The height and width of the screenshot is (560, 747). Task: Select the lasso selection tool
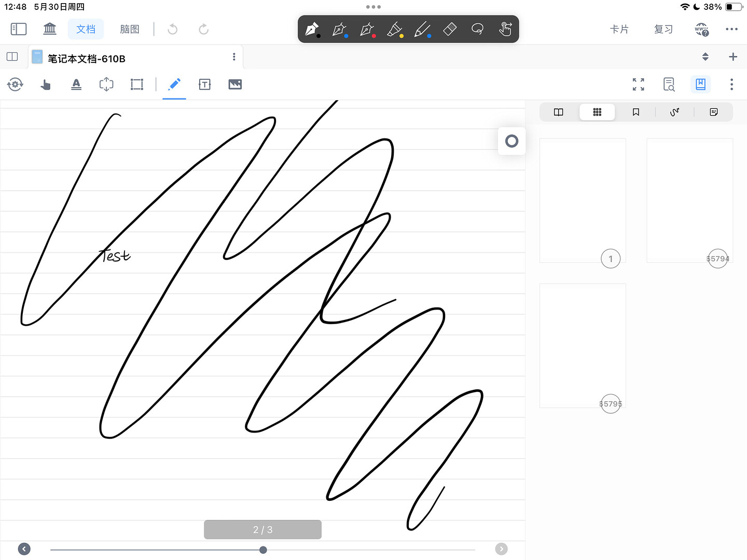coord(477,29)
